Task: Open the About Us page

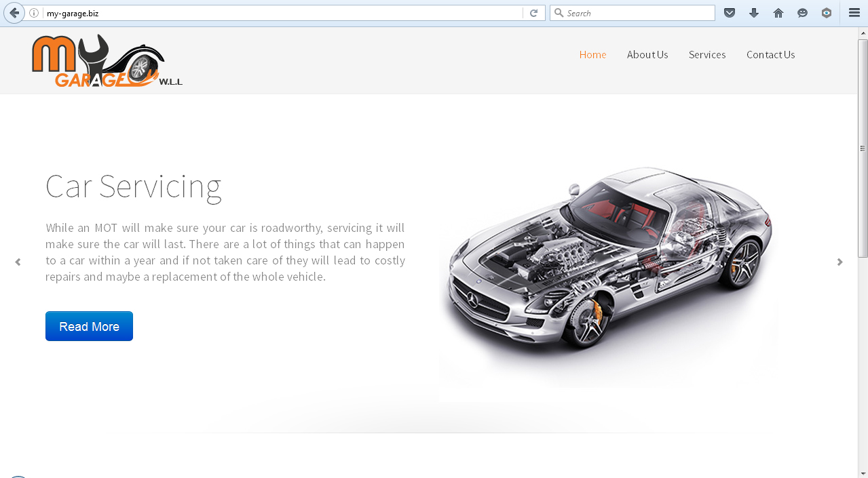Action: (x=647, y=55)
